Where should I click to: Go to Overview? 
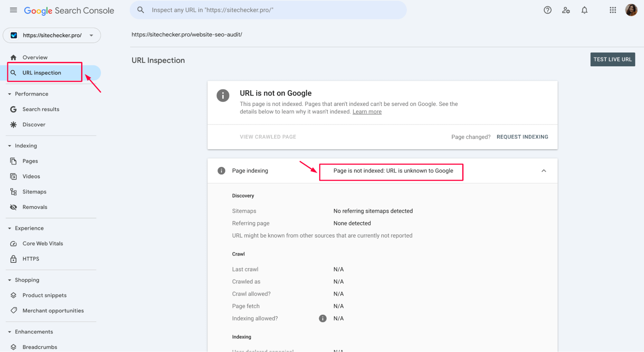pyautogui.click(x=35, y=57)
